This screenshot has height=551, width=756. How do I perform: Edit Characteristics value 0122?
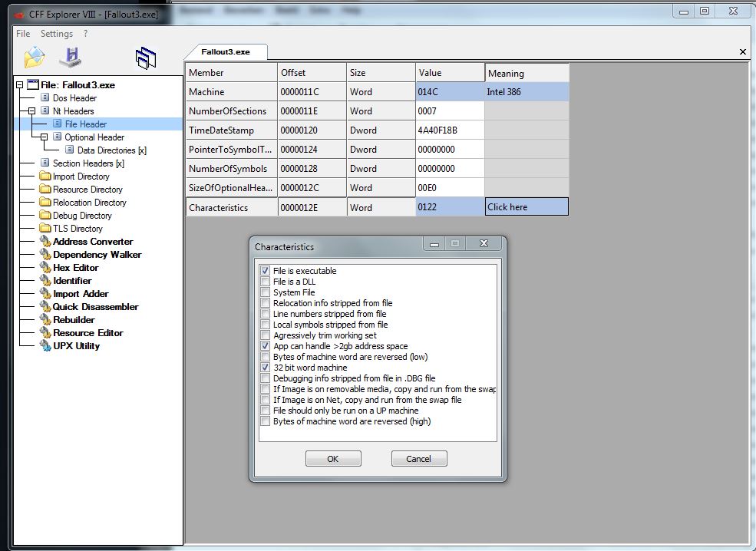tap(450, 206)
